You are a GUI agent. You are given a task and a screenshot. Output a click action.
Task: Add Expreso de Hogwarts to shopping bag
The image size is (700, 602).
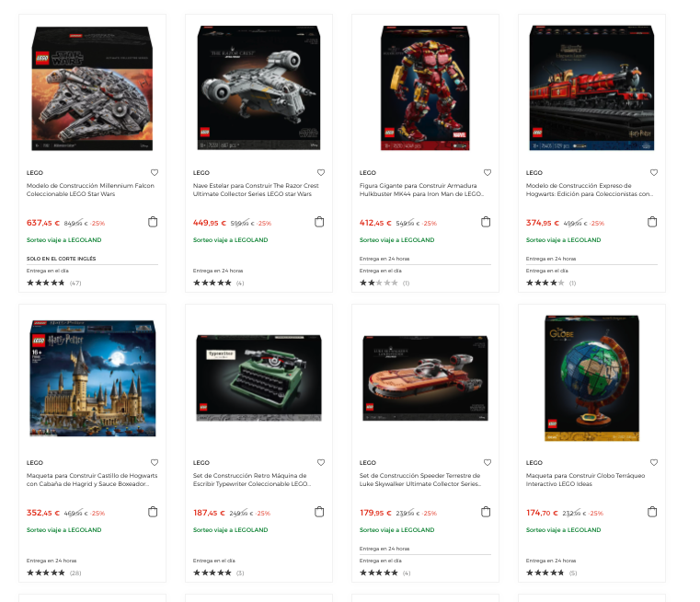(x=652, y=222)
